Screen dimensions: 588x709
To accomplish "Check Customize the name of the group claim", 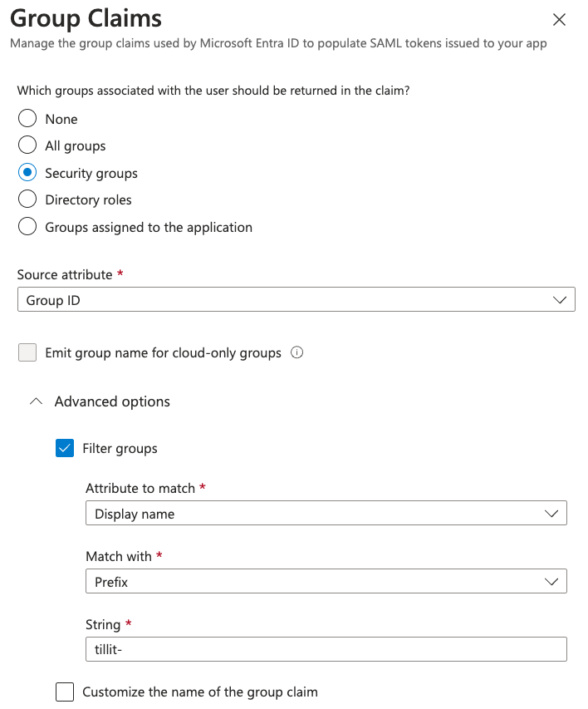I will coord(65,692).
